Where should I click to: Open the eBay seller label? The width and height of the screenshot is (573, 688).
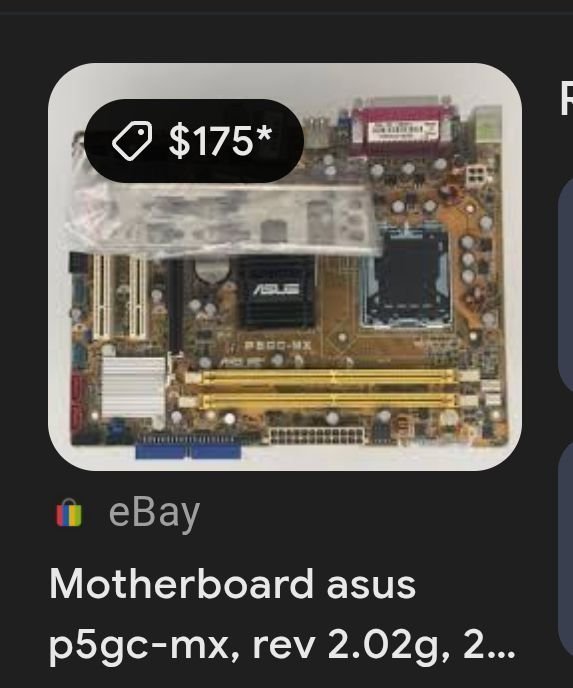click(154, 513)
